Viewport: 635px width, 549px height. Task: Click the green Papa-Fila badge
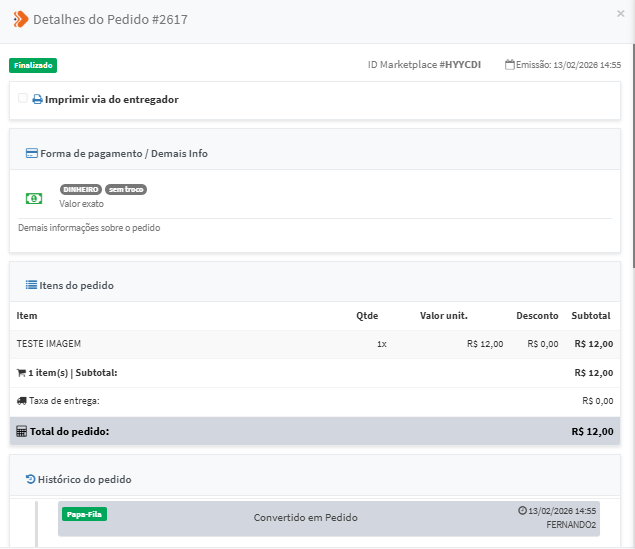pyautogui.click(x=85, y=514)
